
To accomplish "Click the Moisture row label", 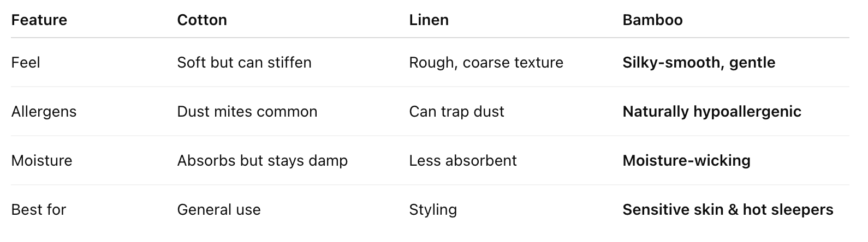I will [x=42, y=161].
